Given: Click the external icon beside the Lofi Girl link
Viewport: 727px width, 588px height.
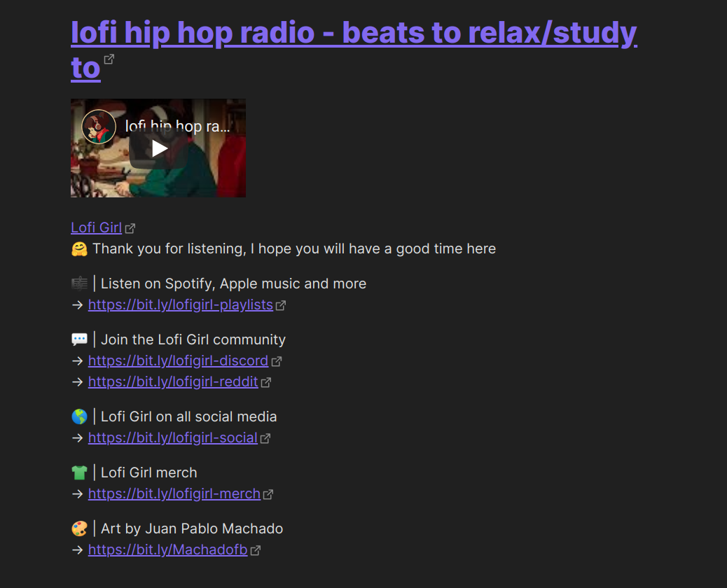Looking at the screenshot, I should pos(130,228).
